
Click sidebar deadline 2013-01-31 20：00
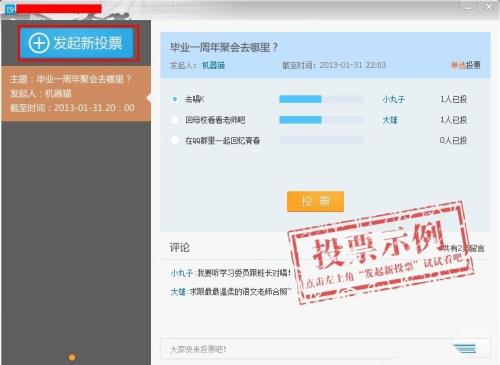coord(94,108)
